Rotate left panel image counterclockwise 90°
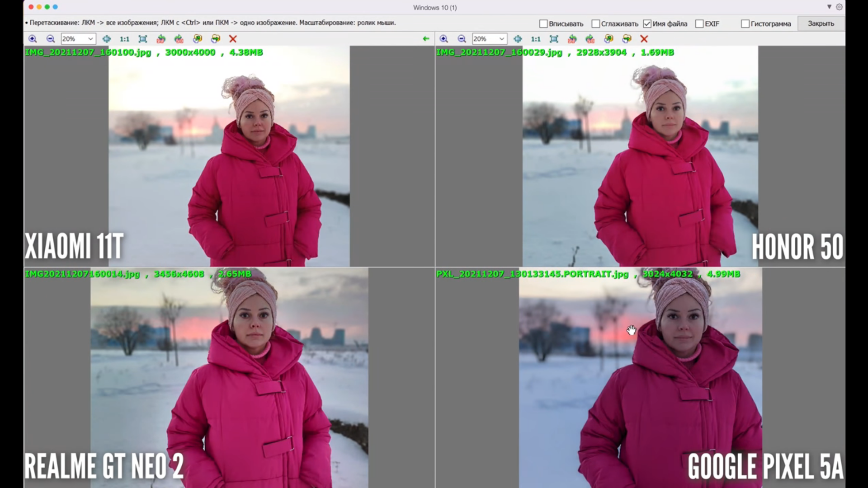The image size is (868, 488). [x=161, y=39]
